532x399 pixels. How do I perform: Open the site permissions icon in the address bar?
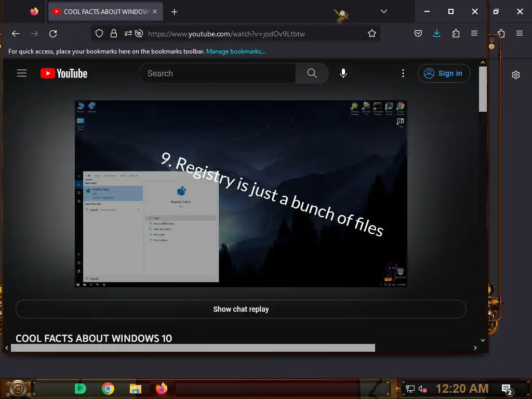(x=128, y=34)
